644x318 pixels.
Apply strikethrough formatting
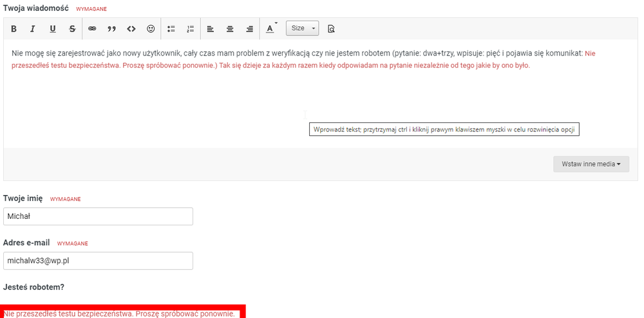(72, 29)
